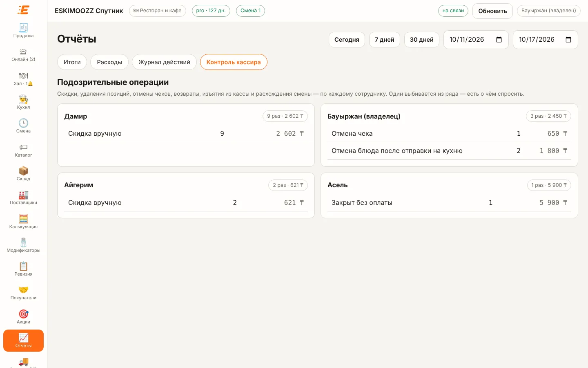Open calendar picker for 10/17/2026 end date

pos(568,40)
